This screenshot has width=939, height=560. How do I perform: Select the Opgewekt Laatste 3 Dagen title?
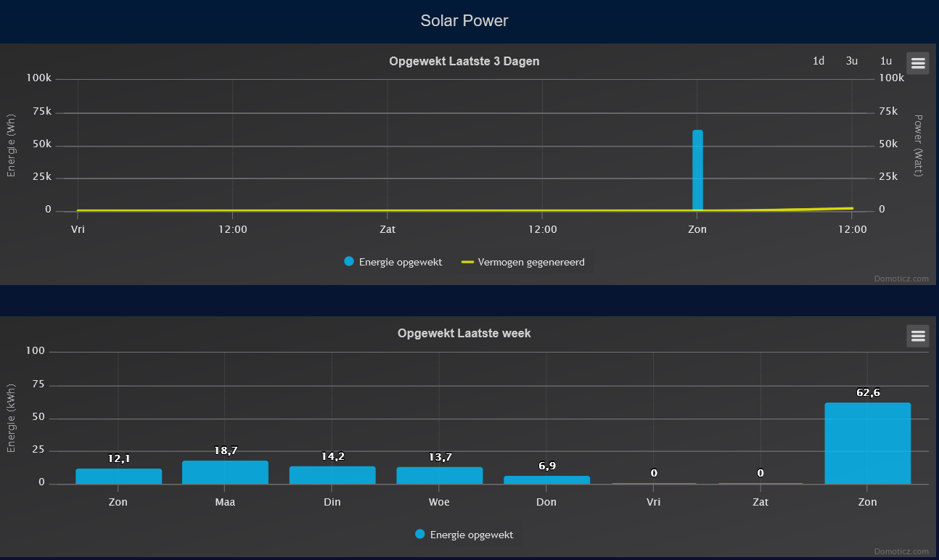(464, 61)
